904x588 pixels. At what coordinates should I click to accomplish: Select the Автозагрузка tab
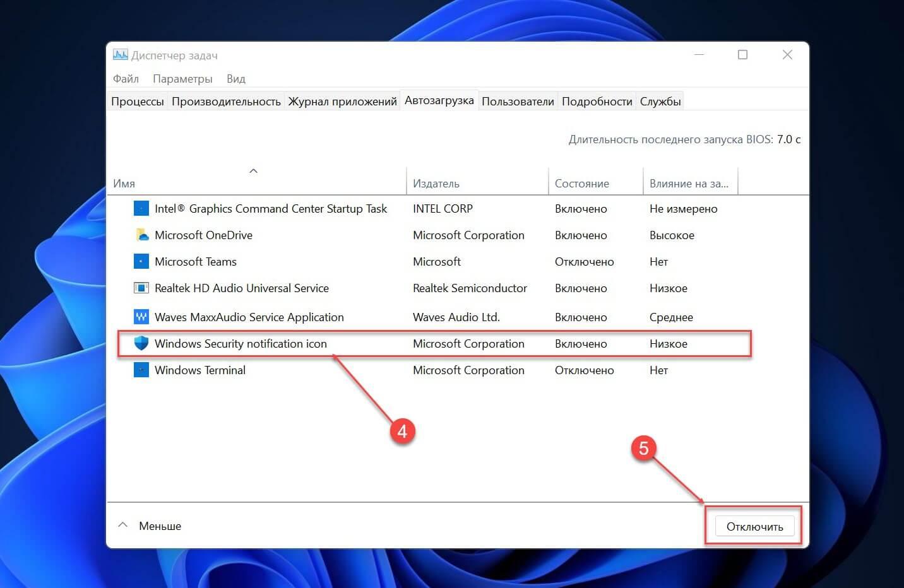tap(439, 100)
